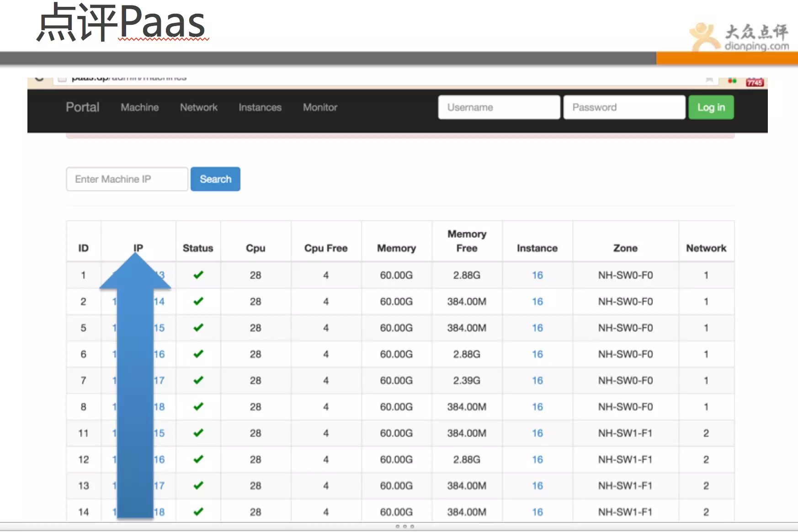Click the Memory Free column header
Image resolution: width=798 pixels, height=532 pixels.
point(467,241)
